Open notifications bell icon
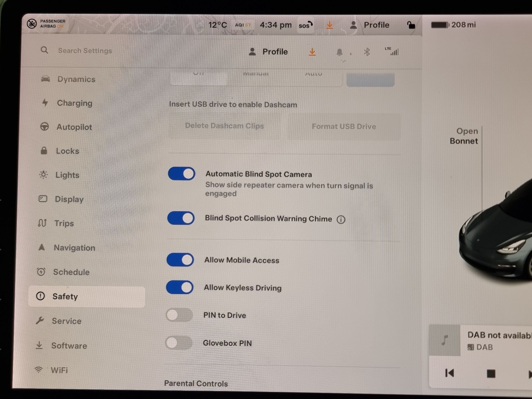The image size is (532, 399). [340, 52]
